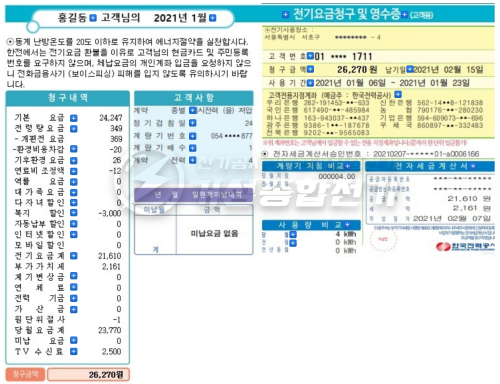The width and height of the screenshot is (500, 384).
Task: Click the 복지 할인 amount -3,000
Action: [x=110, y=213]
